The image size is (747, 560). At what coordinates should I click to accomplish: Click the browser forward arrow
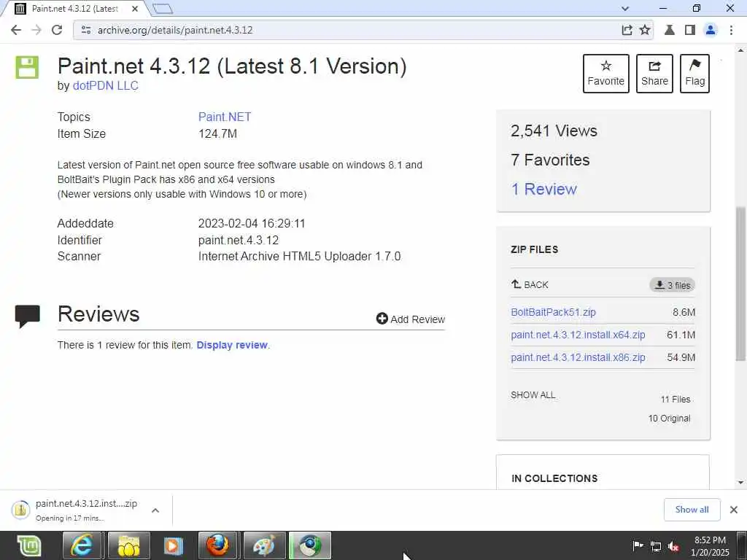tap(36, 30)
